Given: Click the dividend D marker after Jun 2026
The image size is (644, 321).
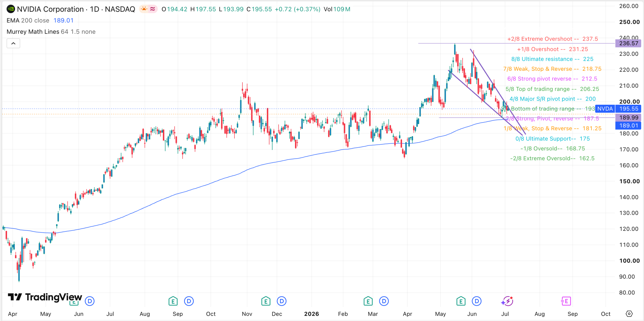Looking at the screenshot, I should pos(476,301).
